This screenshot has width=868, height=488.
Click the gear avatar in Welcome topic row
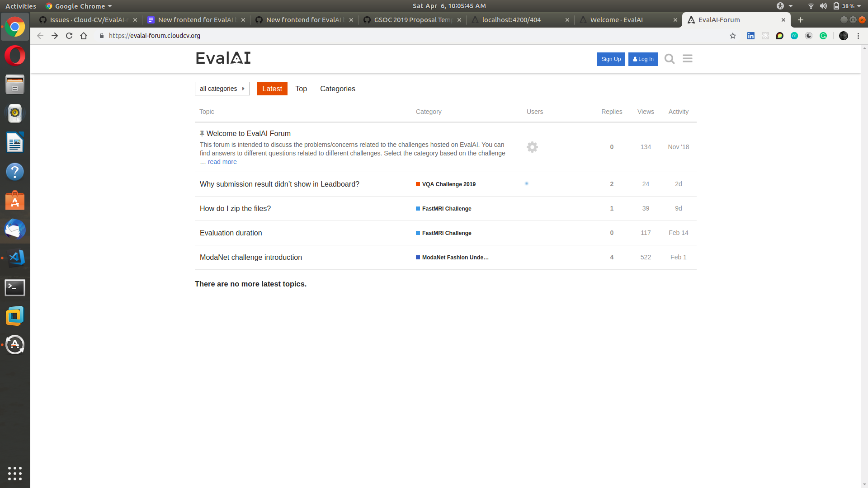(532, 147)
